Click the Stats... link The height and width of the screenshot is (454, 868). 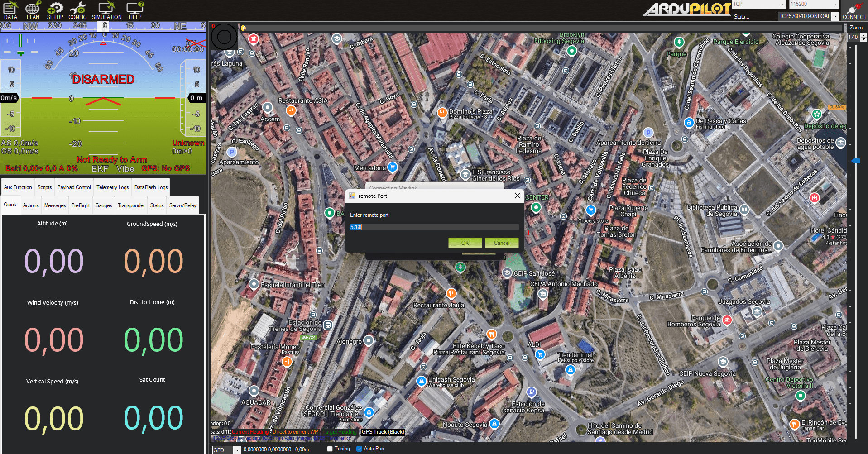click(741, 17)
